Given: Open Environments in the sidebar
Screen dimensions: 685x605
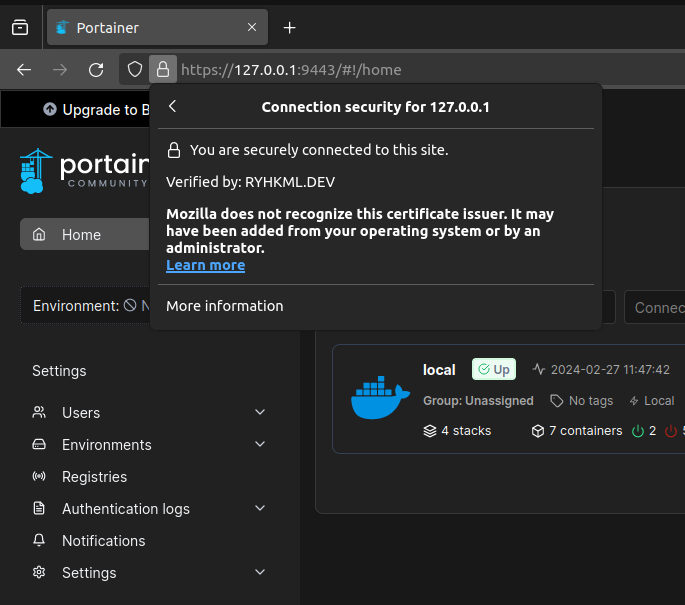Looking at the screenshot, I should pos(107,445).
